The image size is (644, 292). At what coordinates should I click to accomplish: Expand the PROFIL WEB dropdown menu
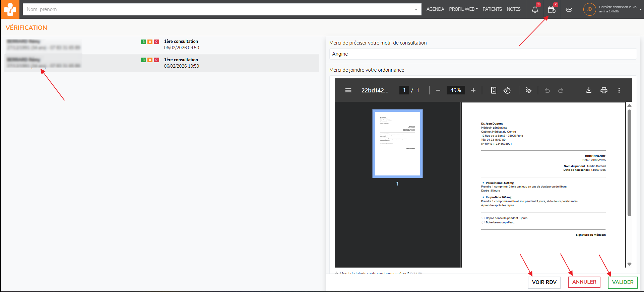tap(463, 9)
